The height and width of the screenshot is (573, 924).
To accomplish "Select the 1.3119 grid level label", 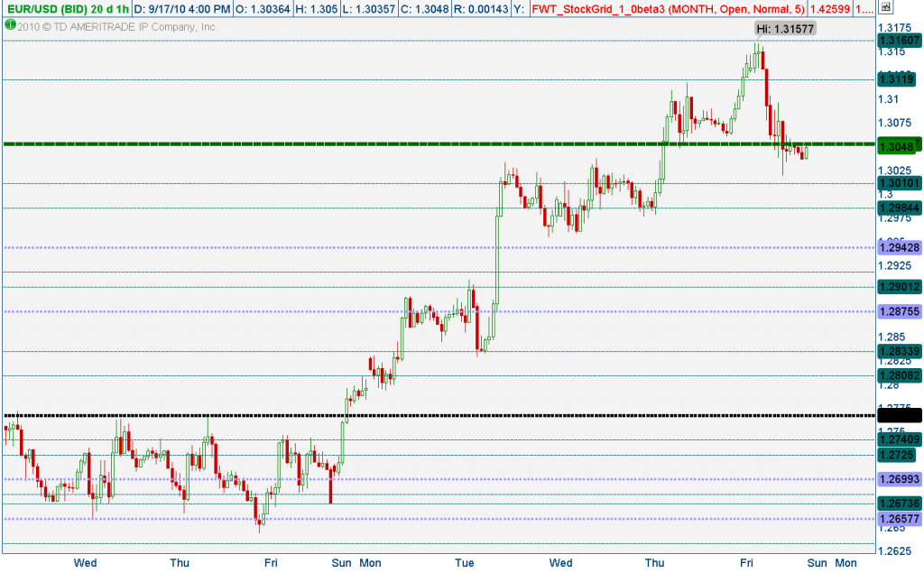I will pos(896,79).
